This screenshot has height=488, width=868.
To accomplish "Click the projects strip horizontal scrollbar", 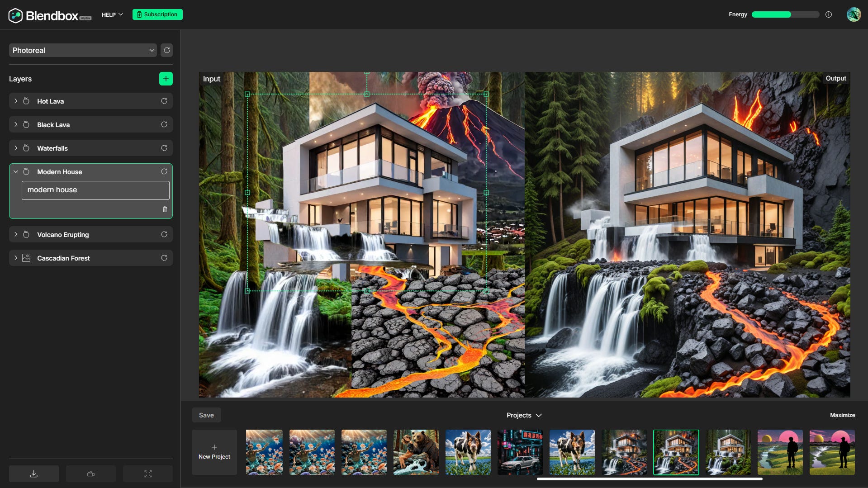I will click(650, 479).
